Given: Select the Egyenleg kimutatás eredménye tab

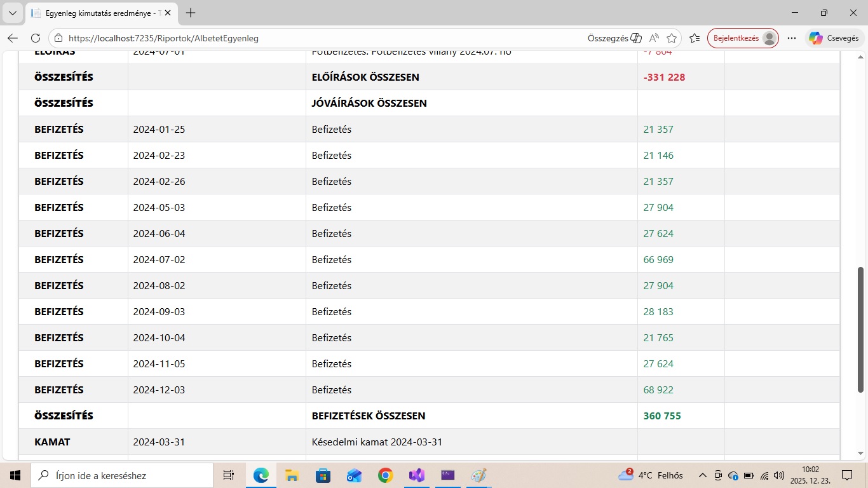Looking at the screenshot, I should (98, 13).
